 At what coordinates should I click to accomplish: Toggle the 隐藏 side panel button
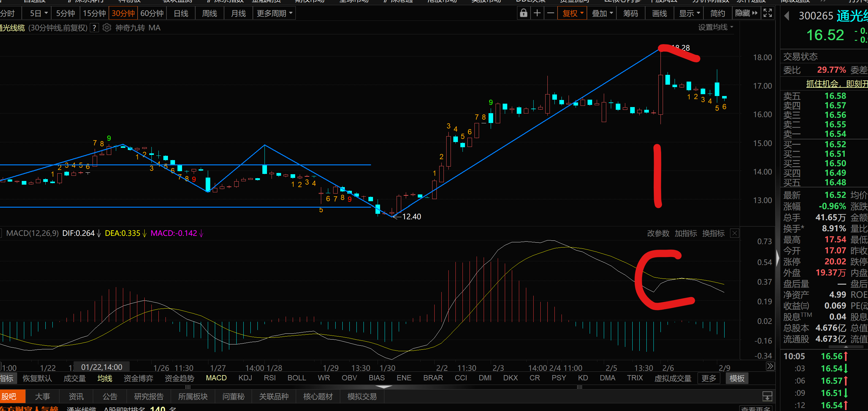click(x=746, y=13)
